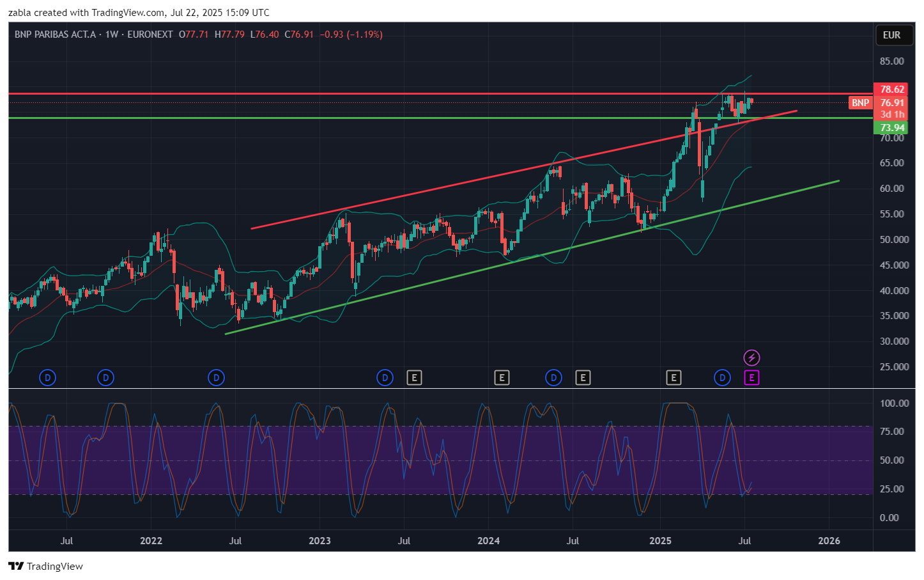924x580 pixels.
Task: Click the 2025 label on time axis
Action: (x=661, y=541)
